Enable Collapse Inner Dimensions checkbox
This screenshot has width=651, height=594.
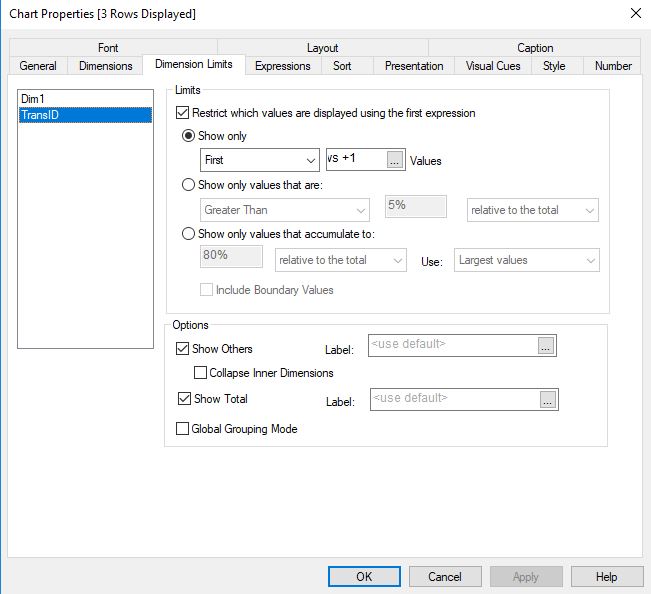click(200, 373)
